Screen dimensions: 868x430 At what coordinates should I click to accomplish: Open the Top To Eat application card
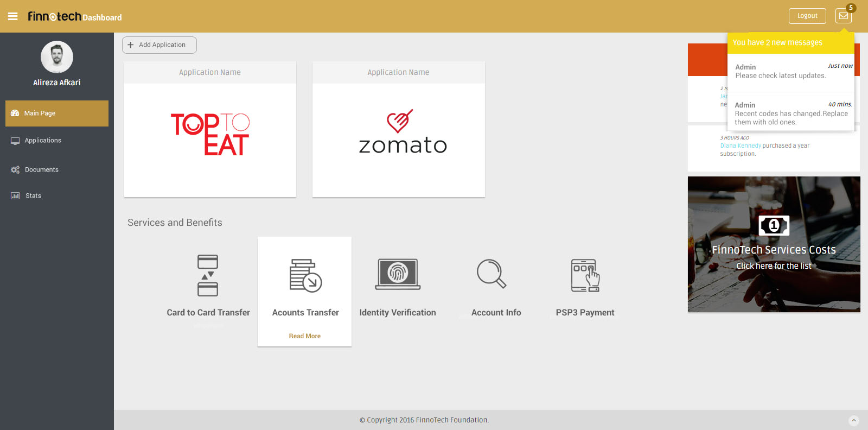210,129
